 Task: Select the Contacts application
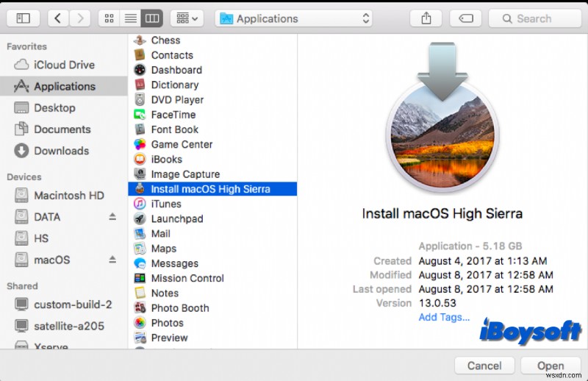tap(212, 55)
